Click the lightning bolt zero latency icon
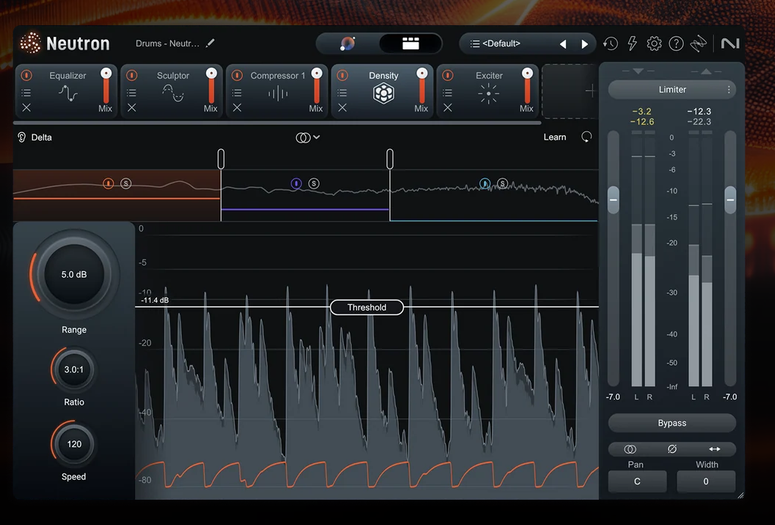 (x=632, y=44)
